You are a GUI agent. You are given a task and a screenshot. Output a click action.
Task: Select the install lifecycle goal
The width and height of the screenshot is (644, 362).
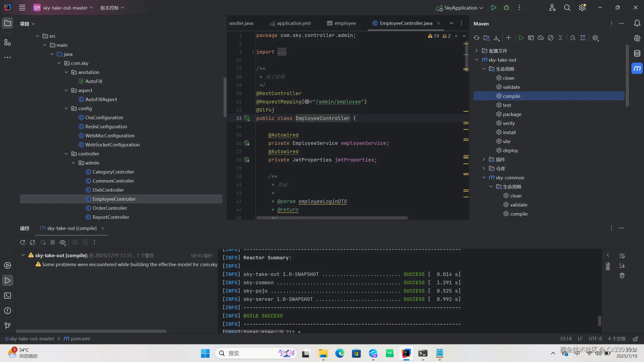click(509, 132)
